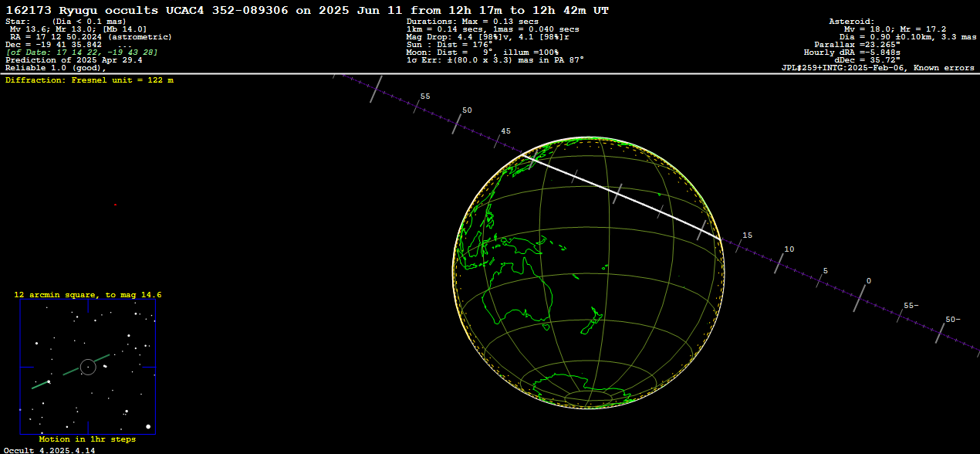
Task: Select the "Hourly dRA =-5.848s" line
Action: (852, 52)
